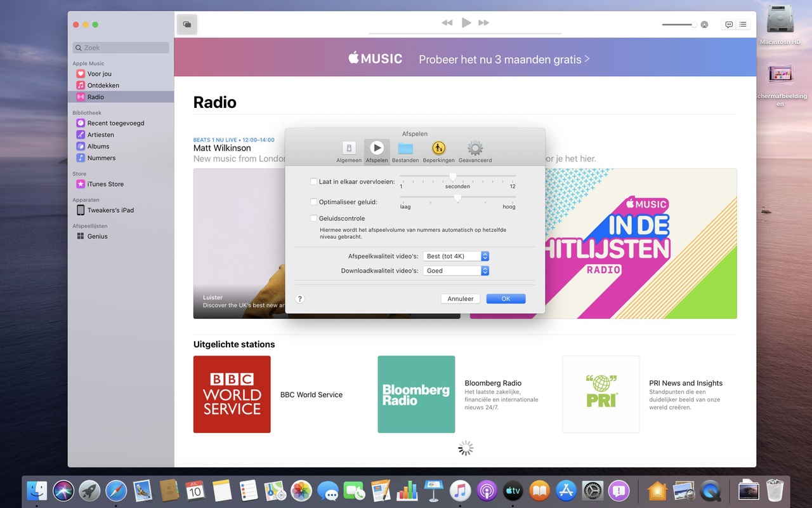Enable the Geluidscontrole checkbox
This screenshot has height=508, width=812.
(x=313, y=218)
